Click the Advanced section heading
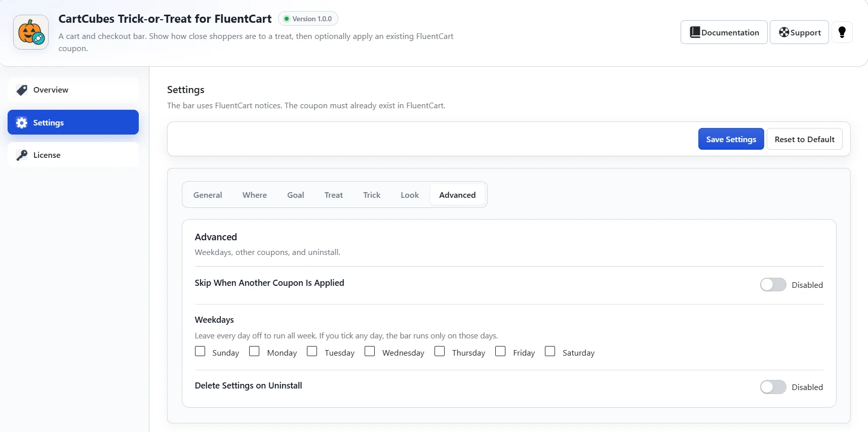Screen dimensions: 868x432 click(216, 237)
